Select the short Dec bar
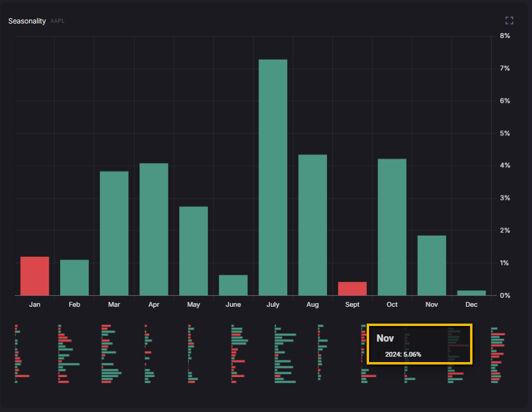This screenshot has width=532, height=412. (x=471, y=293)
